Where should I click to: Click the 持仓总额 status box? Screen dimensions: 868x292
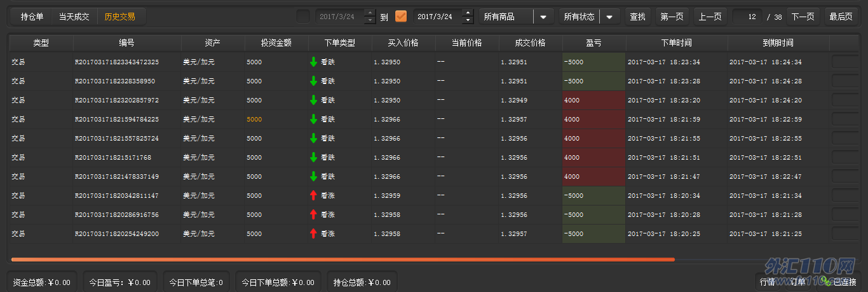[362, 282]
